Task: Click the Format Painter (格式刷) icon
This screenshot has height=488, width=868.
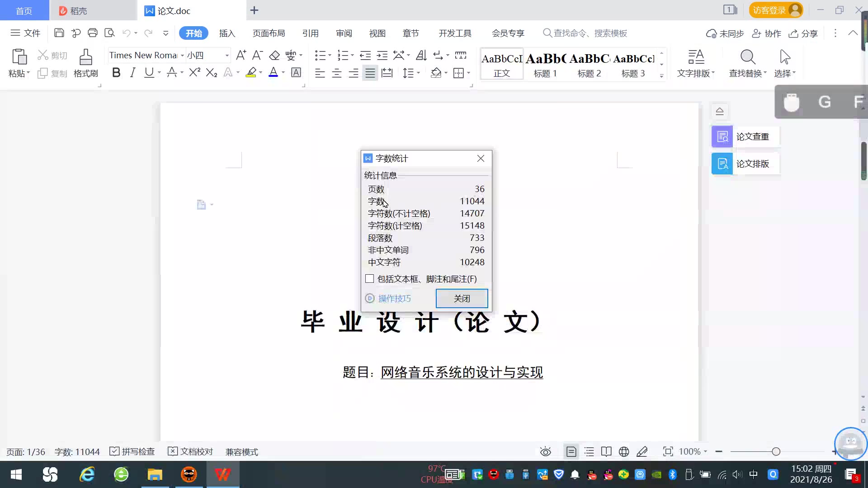Action: click(85, 58)
